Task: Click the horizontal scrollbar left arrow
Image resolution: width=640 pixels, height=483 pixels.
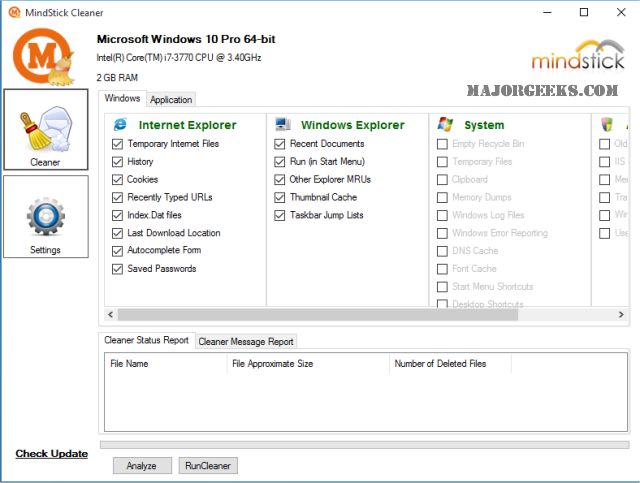Action: click(x=110, y=314)
